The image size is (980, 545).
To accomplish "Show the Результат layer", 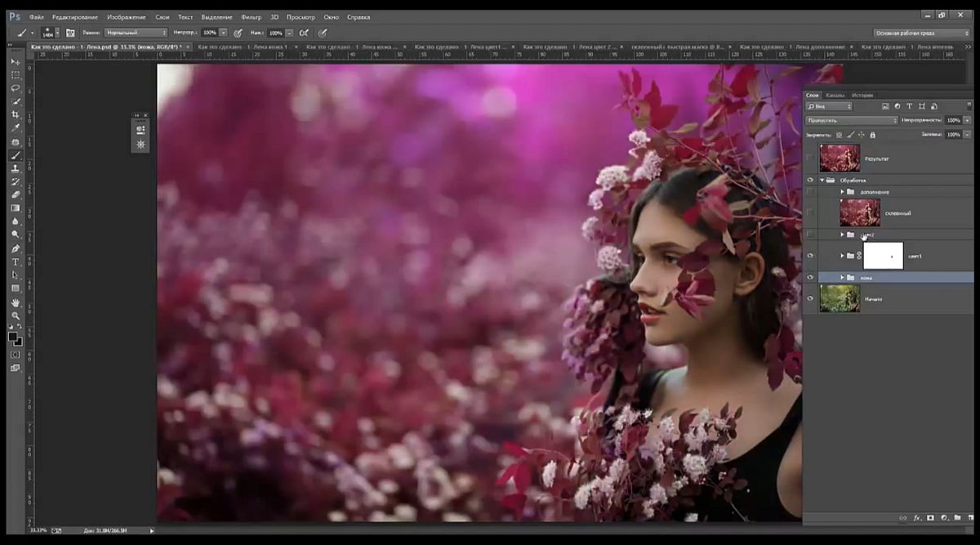I will (810, 158).
